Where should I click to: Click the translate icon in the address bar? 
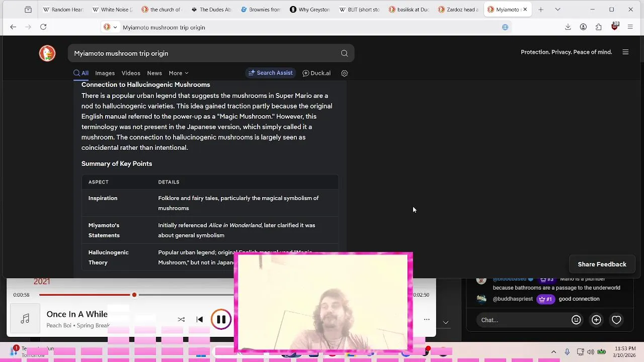coord(505,27)
